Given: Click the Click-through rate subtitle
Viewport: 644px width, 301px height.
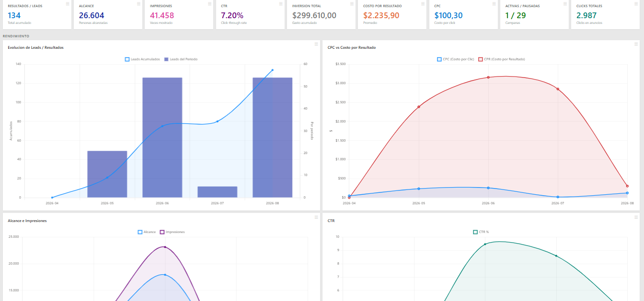Looking at the screenshot, I should 234,23.
